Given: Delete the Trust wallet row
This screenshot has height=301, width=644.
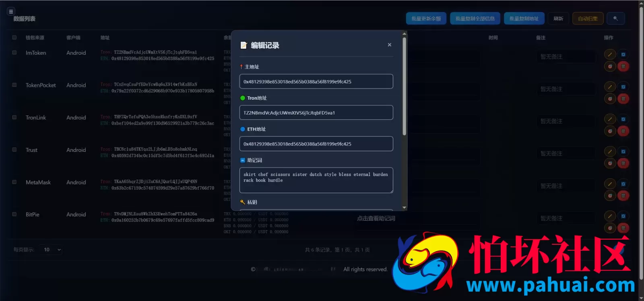Looking at the screenshot, I should pos(623,164).
